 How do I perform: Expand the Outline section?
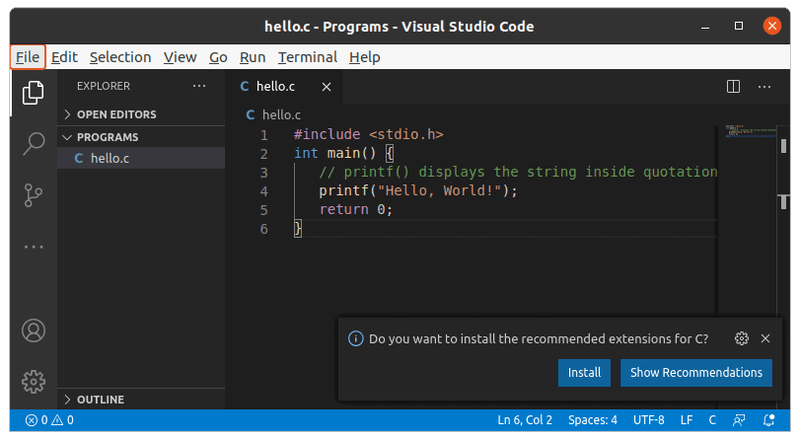pyautogui.click(x=100, y=399)
